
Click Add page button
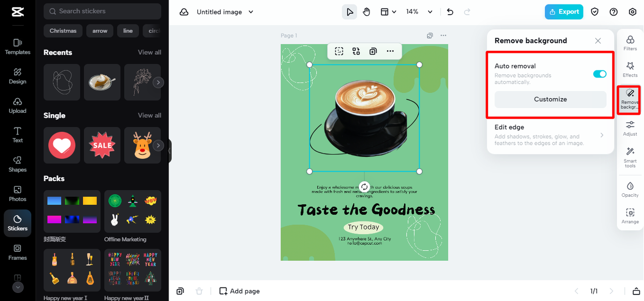(x=239, y=291)
